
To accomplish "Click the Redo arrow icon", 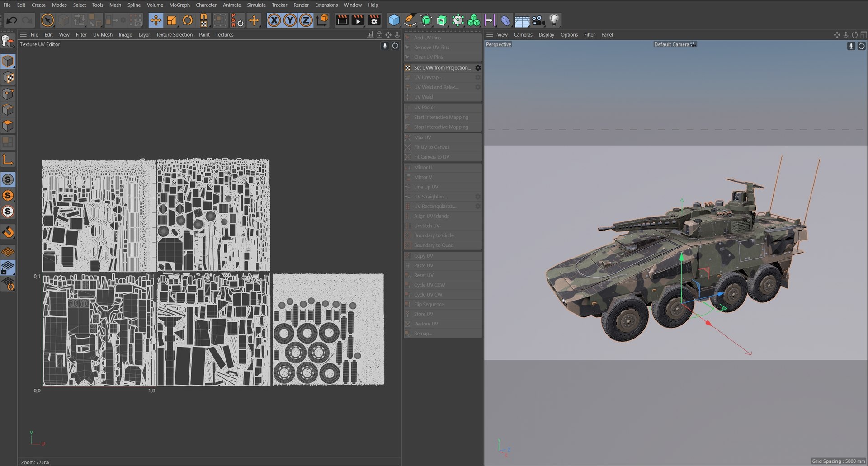I will tap(28, 20).
